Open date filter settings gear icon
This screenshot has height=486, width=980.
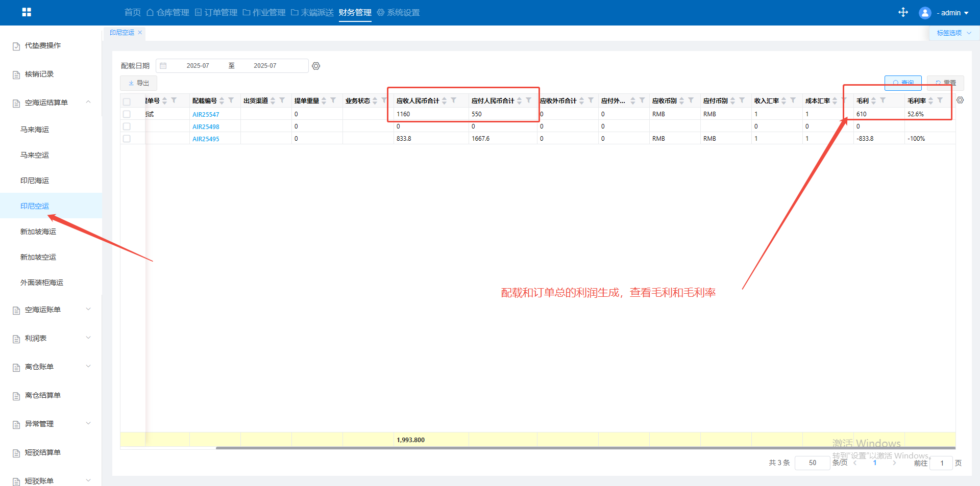point(316,66)
